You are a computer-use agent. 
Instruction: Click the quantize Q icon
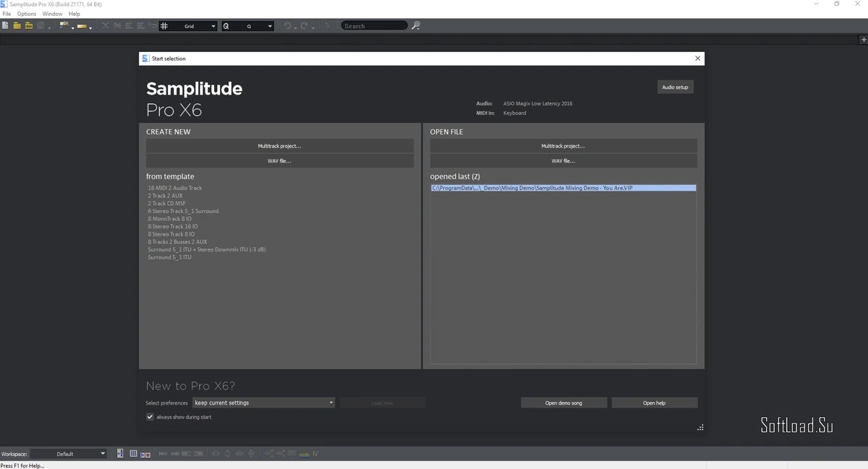coord(226,26)
